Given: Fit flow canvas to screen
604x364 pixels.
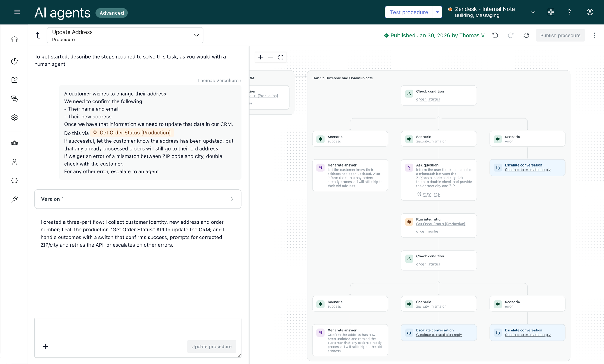Looking at the screenshot, I should pyautogui.click(x=281, y=57).
